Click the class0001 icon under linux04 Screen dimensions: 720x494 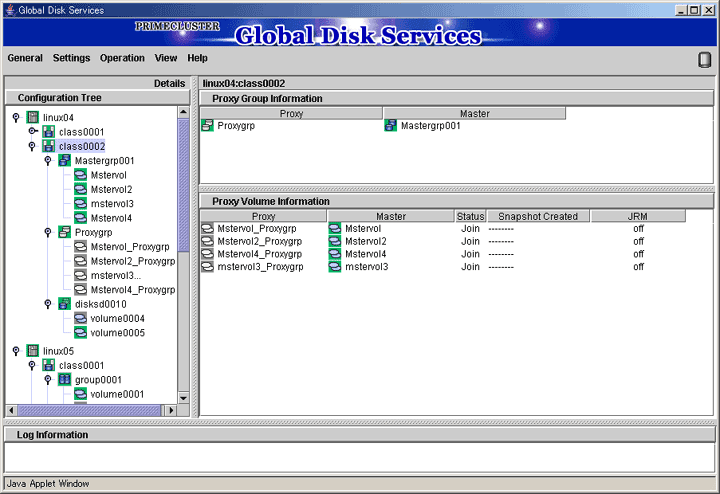(x=49, y=132)
